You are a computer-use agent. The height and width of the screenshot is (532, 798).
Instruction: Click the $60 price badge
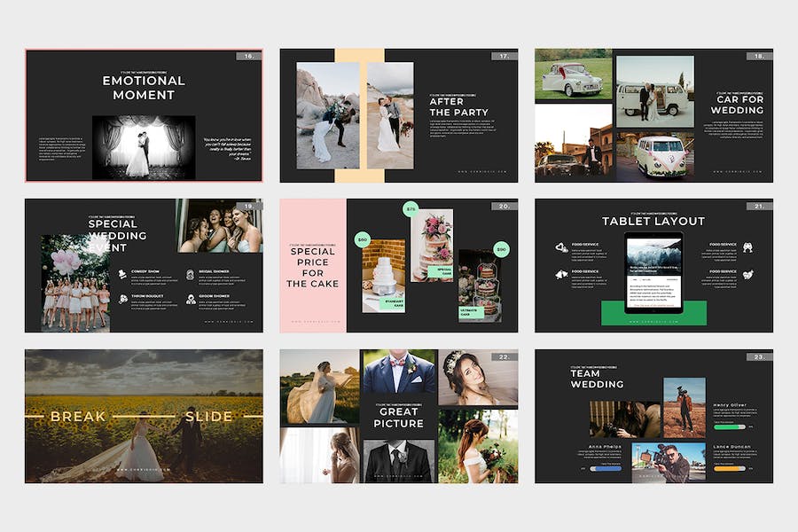(x=363, y=239)
